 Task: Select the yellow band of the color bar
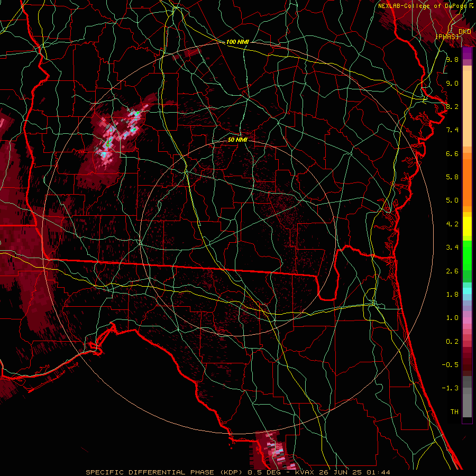click(x=467, y=226)
